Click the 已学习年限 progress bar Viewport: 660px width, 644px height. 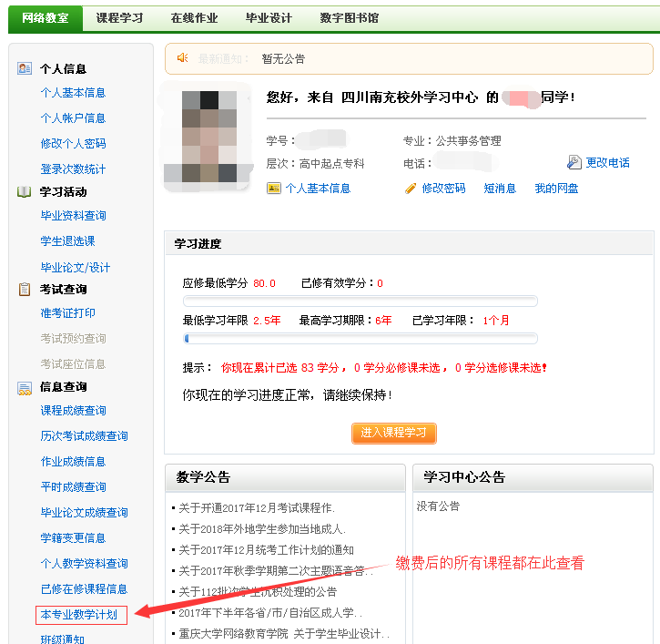pos(360,339)
